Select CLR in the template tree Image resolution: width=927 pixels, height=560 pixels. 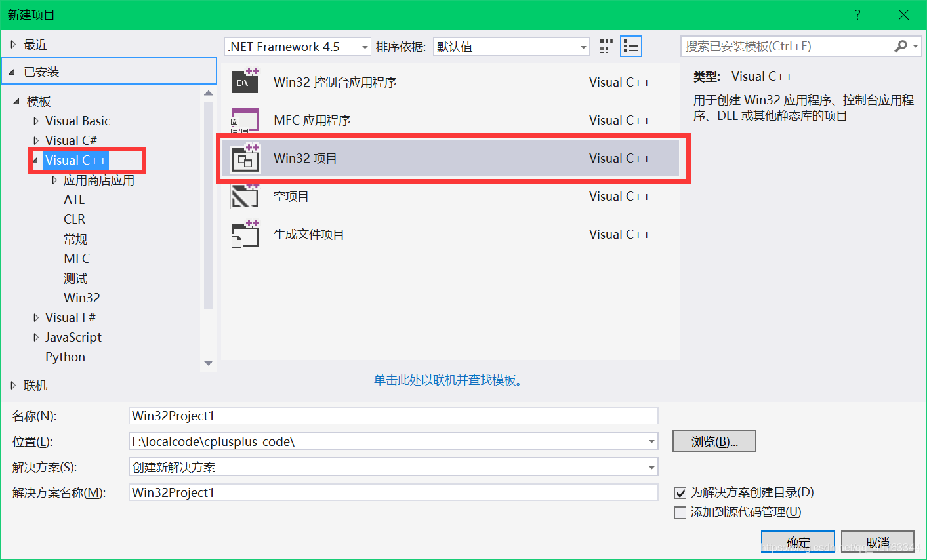coord(74,219)
